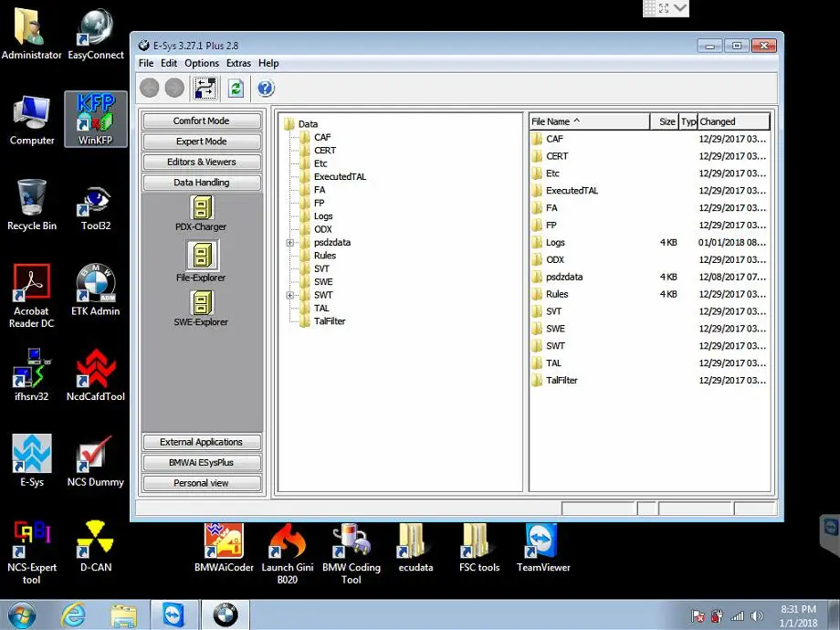Sort by Size column header
Screen dimensions: 840x630
(665, 121)
